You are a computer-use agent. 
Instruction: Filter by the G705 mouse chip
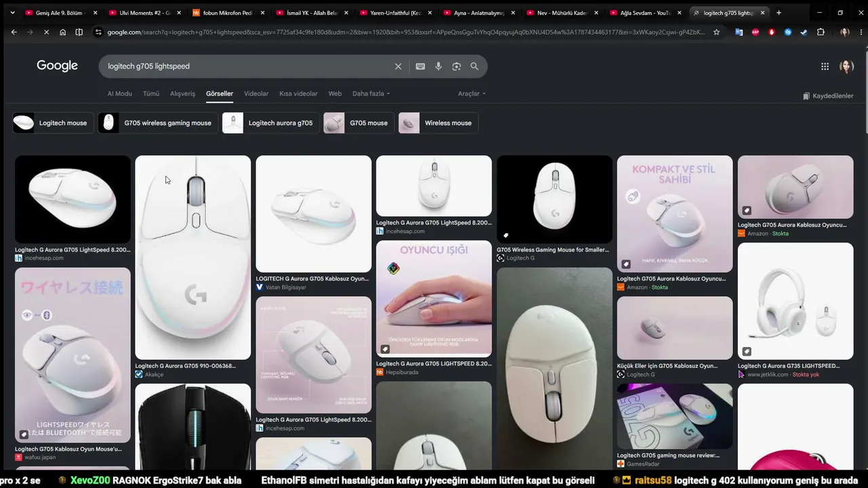click(359, 123)
